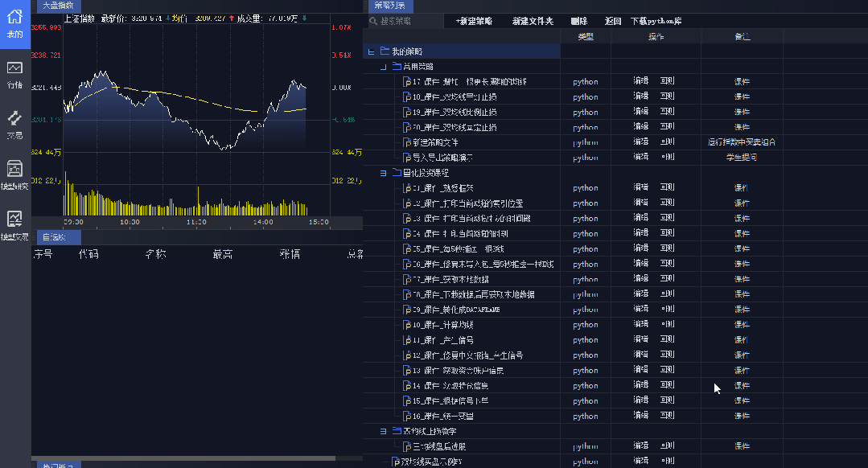
Task: Click the 代码 column header in 自选股
Action: pos(88,254)
